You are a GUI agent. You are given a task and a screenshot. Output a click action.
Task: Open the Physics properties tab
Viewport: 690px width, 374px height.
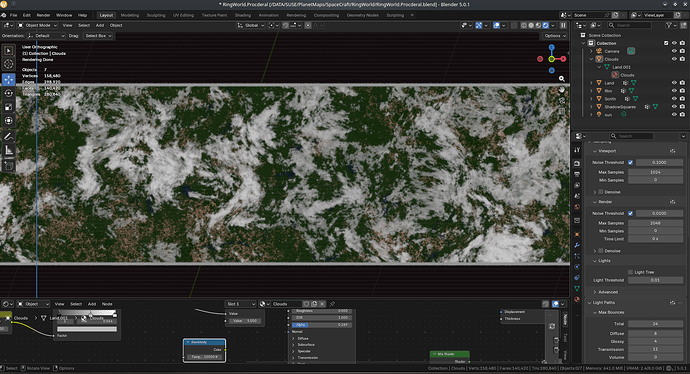point(577,267)
